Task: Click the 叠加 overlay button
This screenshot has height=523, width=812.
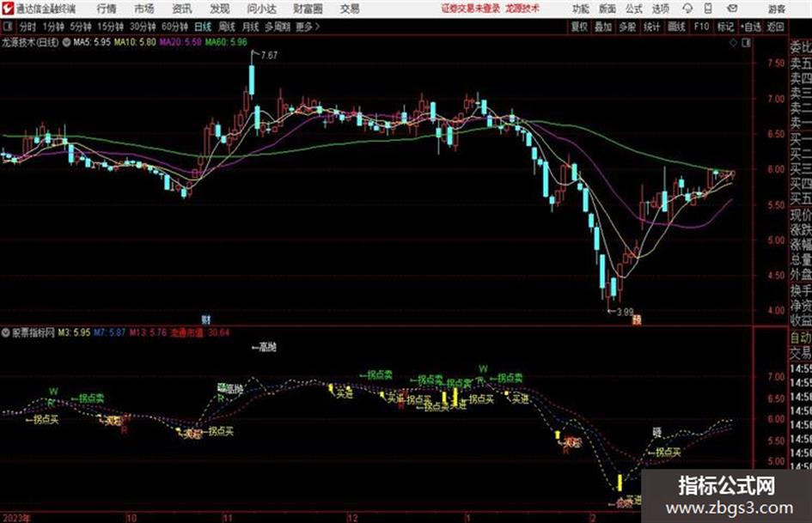Action: tap(603, 27)
